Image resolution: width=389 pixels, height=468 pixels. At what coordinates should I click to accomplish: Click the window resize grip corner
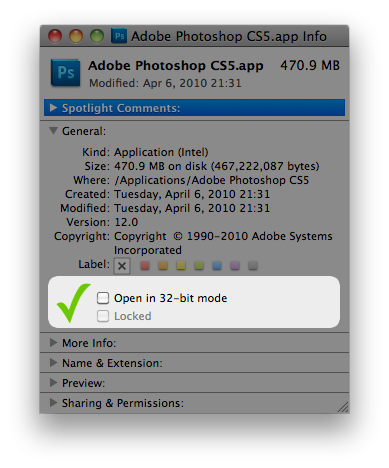coord(343,407)
